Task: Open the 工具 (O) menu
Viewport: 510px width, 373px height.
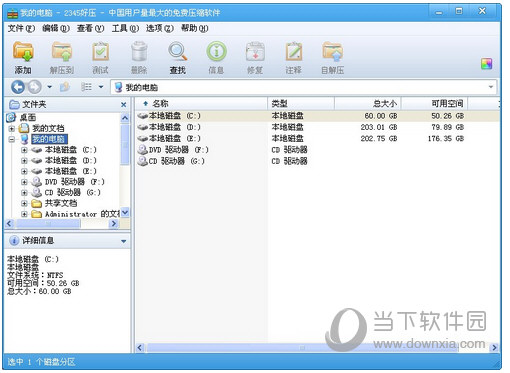Action: click(x=125, y=28)
